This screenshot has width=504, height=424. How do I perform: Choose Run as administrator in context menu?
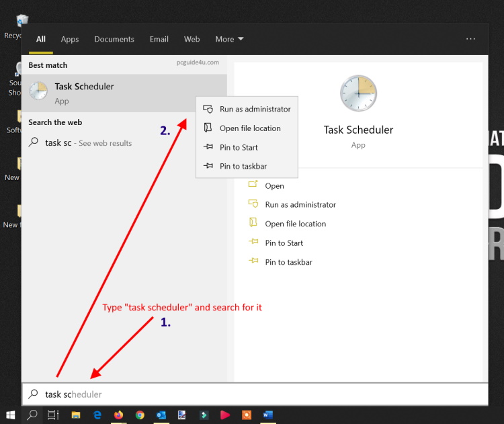[255, 109]
